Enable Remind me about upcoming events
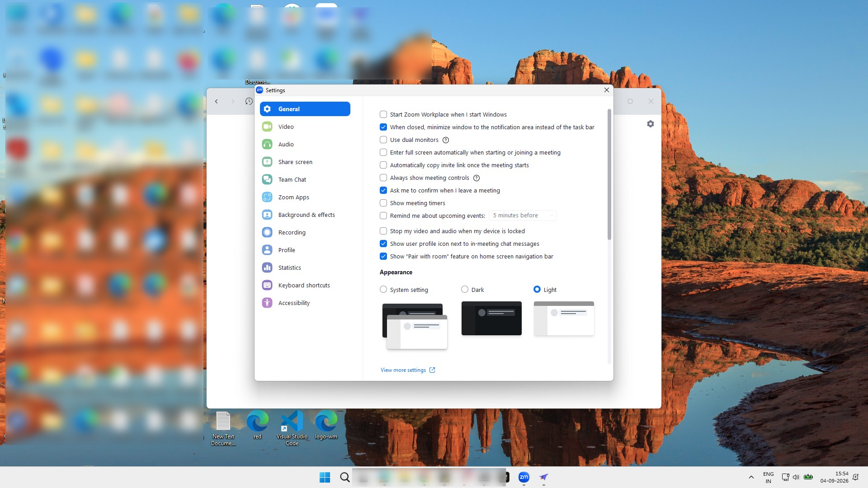Viewport: 868px width, 488px height. (x=383, y=216)
